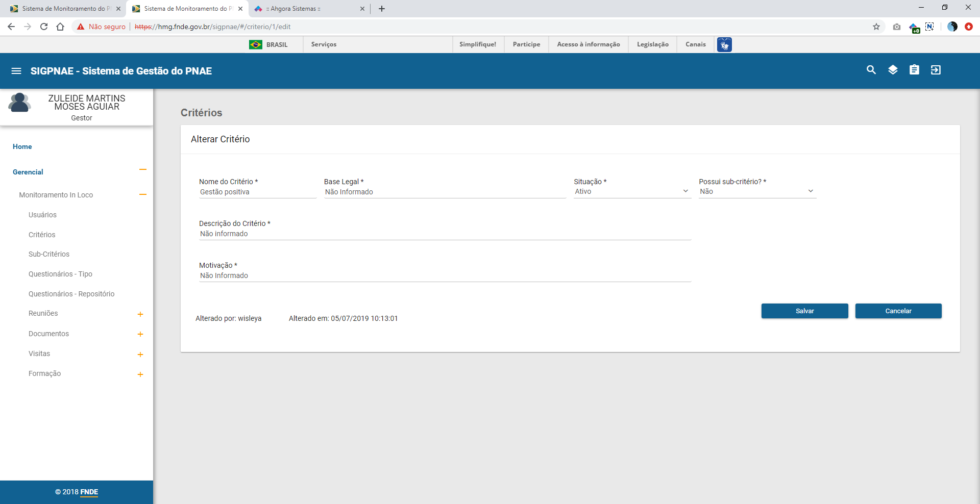Click the VLibras accessibility hands icon

click(x=724, y=45)
